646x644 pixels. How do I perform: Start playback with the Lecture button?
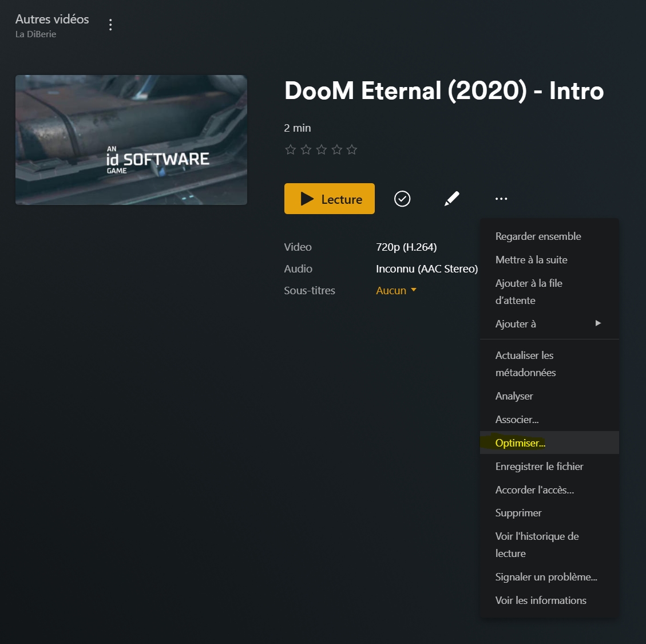[x=329, y=199]
